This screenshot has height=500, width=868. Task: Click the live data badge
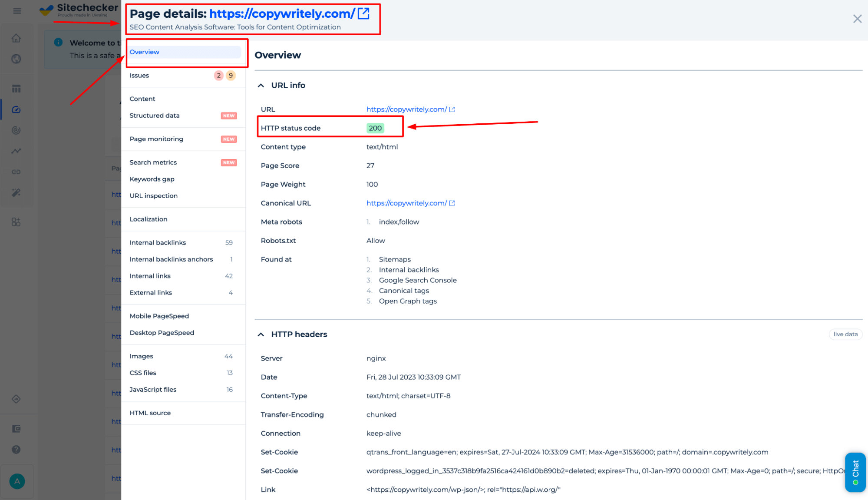point(845,334)
